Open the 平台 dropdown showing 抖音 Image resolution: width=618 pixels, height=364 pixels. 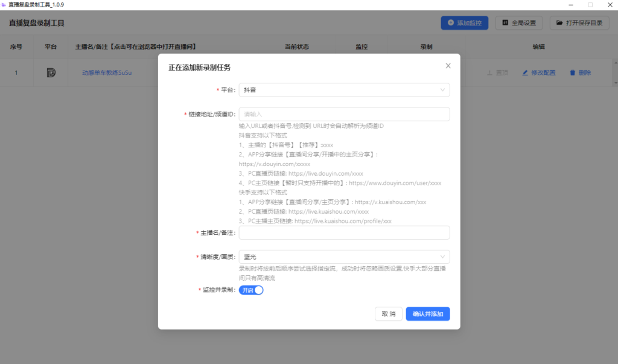pos(344,89)
